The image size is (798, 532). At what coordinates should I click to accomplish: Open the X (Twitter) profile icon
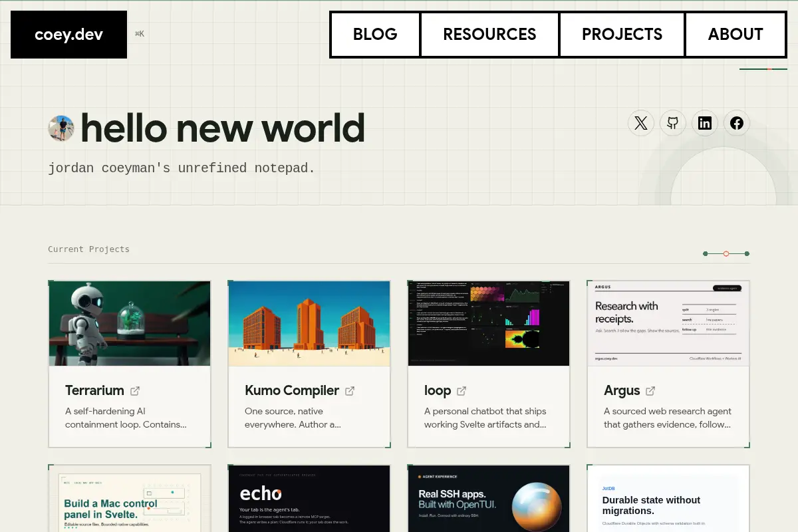(641, 123)
